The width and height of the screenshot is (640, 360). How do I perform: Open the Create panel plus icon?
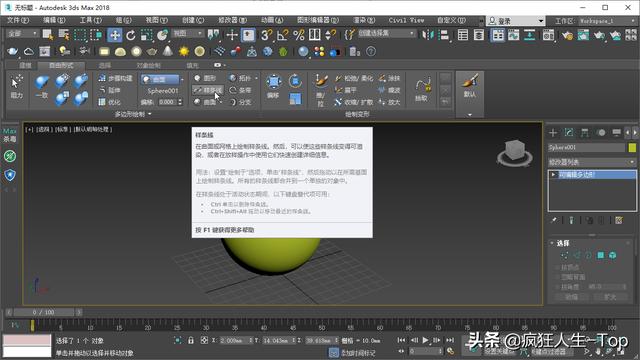pos(553,133)
